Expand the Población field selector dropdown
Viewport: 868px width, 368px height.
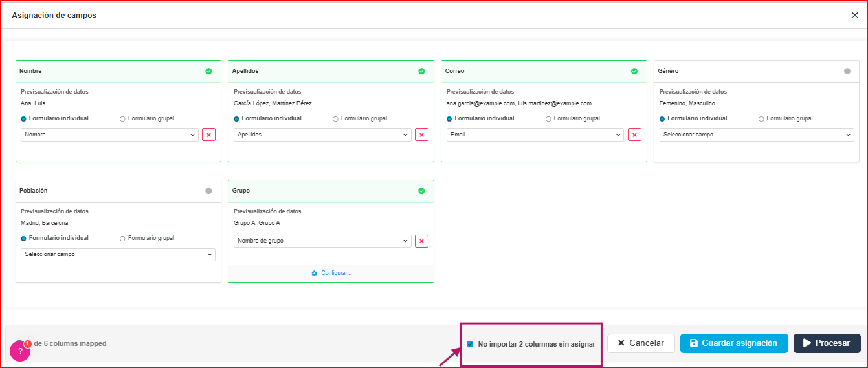pos(118,255)
